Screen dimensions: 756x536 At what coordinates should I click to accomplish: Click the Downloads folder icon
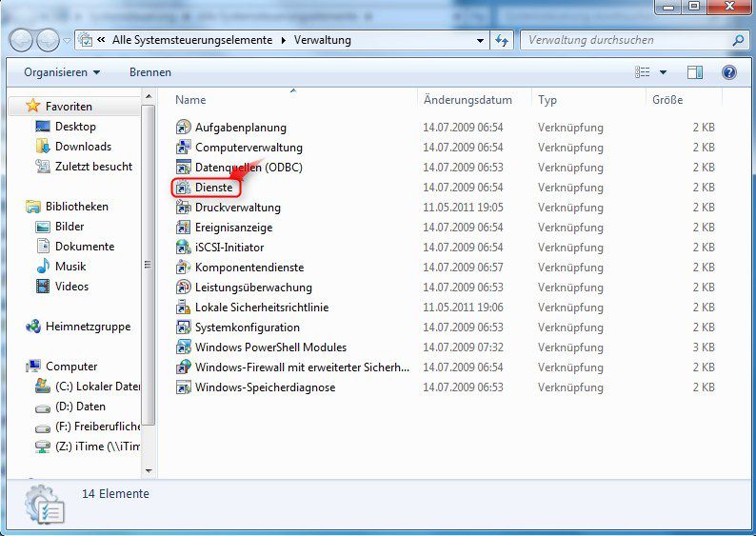(x=43, y=146)
